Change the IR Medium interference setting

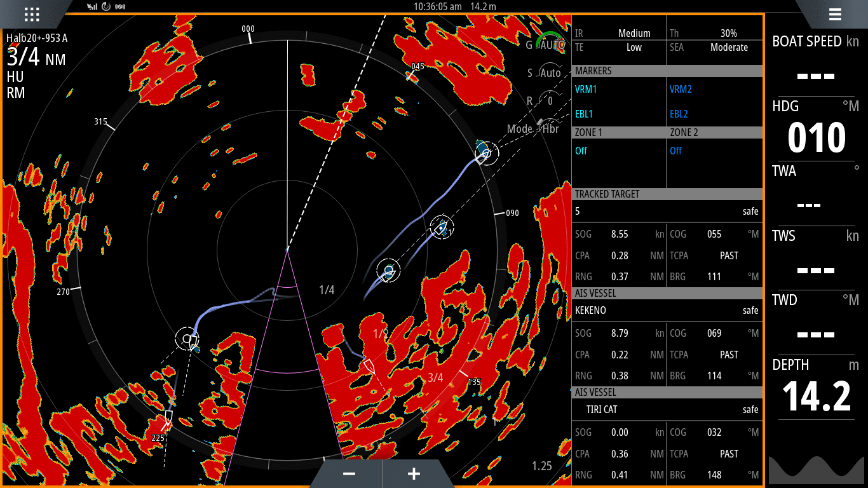pos(634,33)
